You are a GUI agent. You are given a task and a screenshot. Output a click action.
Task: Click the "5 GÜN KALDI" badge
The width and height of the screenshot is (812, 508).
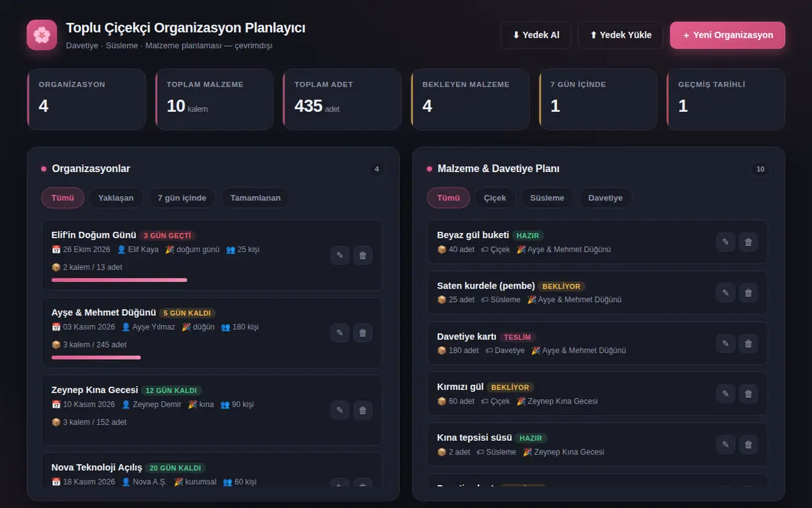187,313
